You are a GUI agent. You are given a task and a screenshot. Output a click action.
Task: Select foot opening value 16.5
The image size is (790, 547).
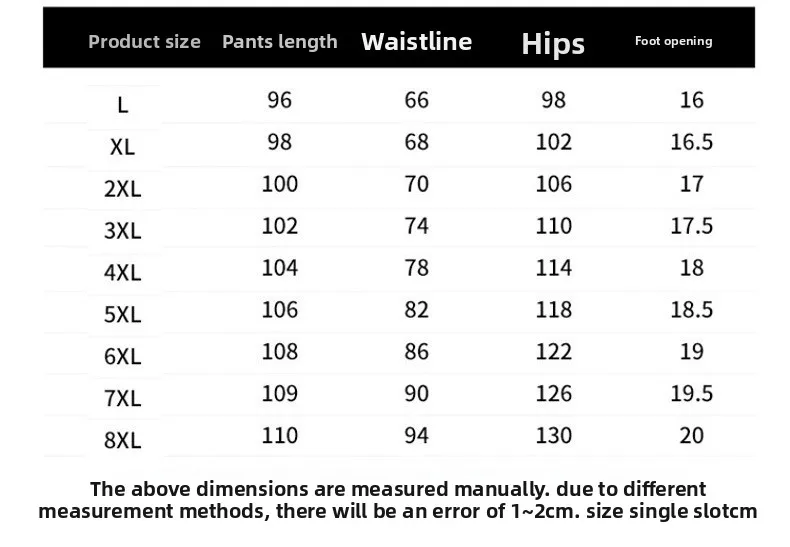(691, 142)
